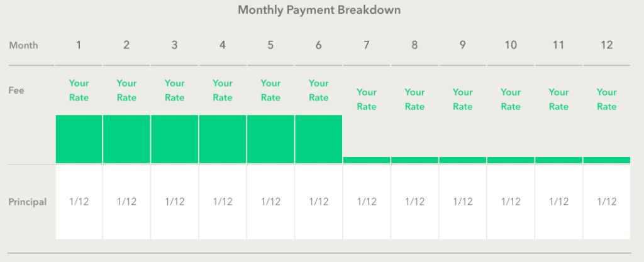Select the 1/12 principal cell for month 1

pos(79,202)
